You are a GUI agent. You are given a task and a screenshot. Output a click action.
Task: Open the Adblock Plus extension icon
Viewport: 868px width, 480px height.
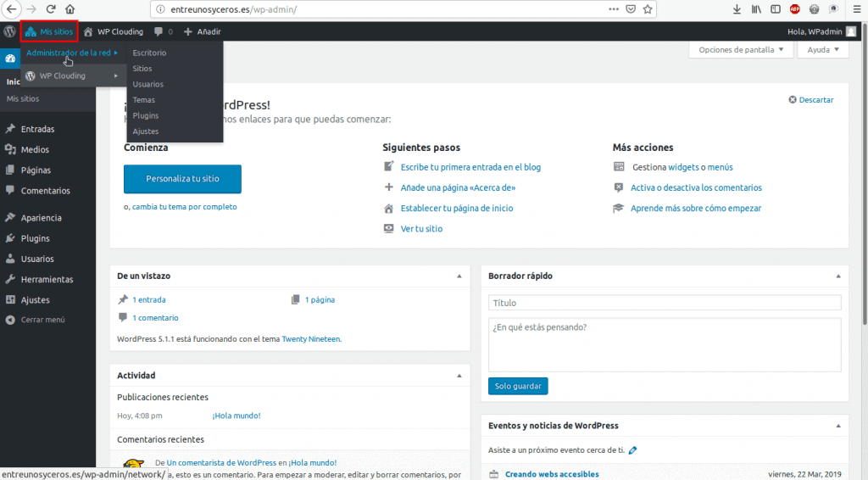[795, 8]
